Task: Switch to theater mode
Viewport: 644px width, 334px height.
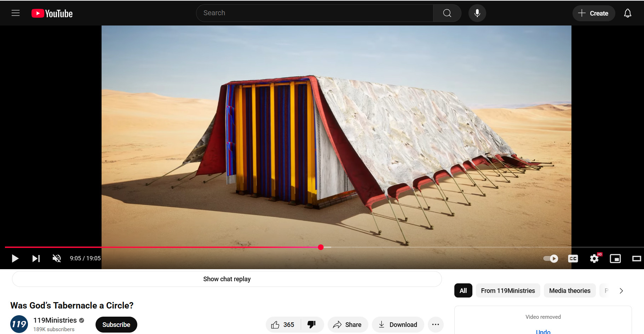Action: [x=636, y=259]
